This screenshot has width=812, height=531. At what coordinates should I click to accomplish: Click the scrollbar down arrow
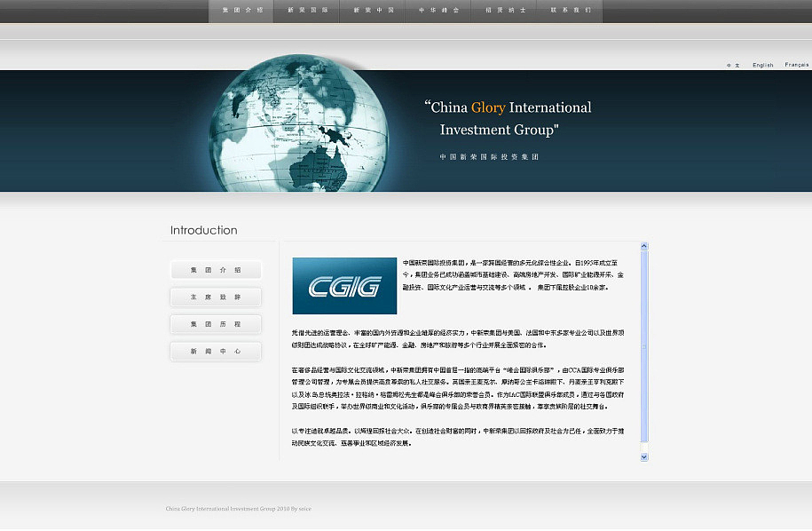[x=644, y=457]
